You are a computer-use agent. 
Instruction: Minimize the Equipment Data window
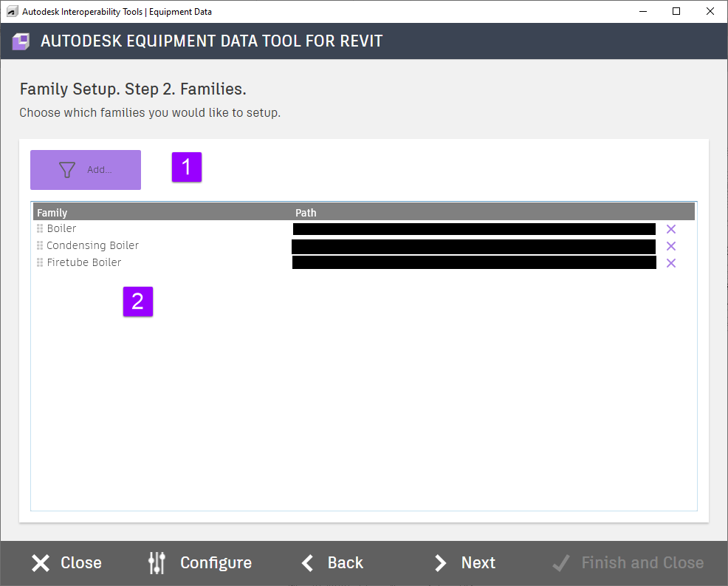pyautogui.click(x=643, y=12)
